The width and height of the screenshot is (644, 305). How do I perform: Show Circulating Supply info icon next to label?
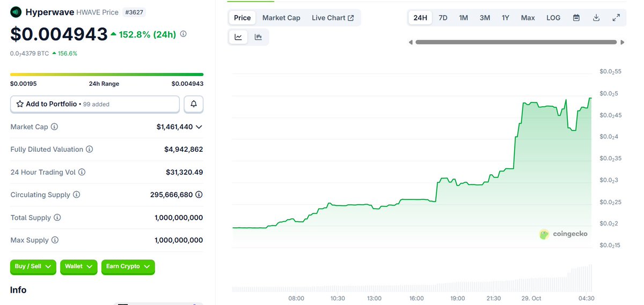pyautogui.click(x=77, y=195)
